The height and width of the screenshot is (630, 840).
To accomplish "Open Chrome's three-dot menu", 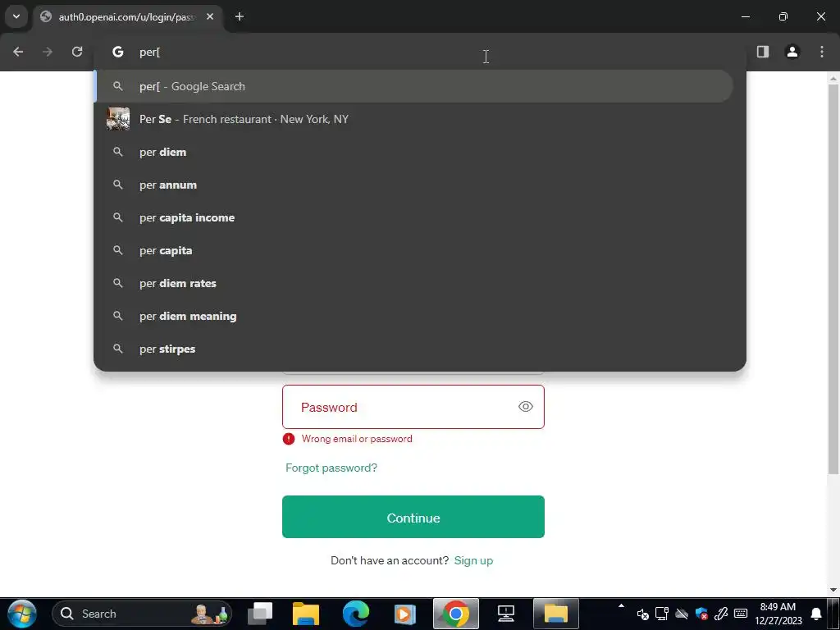I will tap(822, 52).
